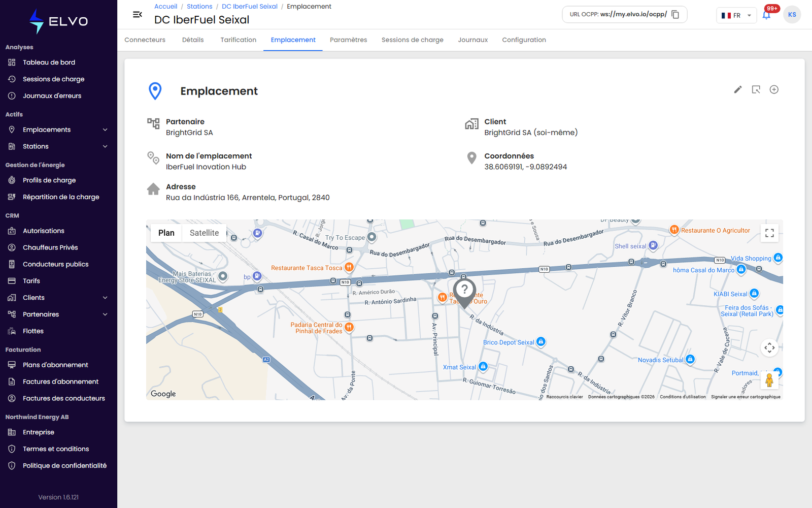The width and height of the screenshot is (812, 508).
Task: Click the Shell seixal fuel station pin
Action: pos(653,245)
